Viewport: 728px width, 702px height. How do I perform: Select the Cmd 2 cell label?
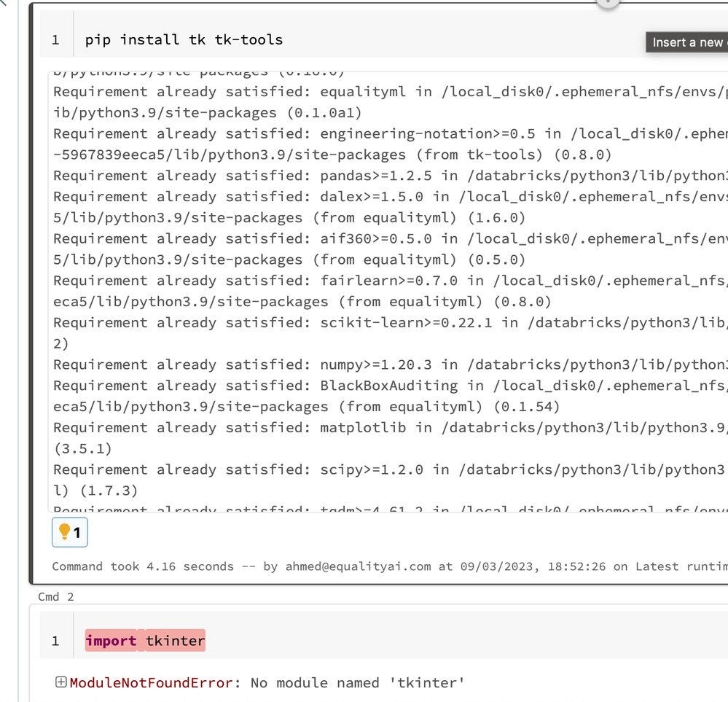56,596
